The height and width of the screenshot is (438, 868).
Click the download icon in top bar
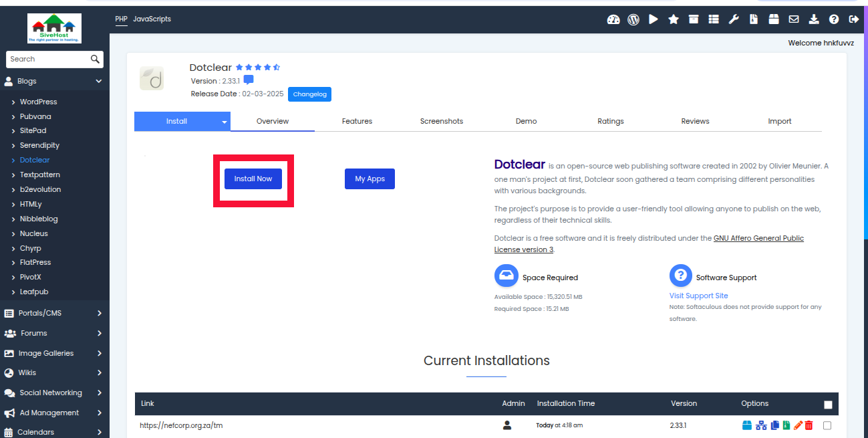point(814,19)
